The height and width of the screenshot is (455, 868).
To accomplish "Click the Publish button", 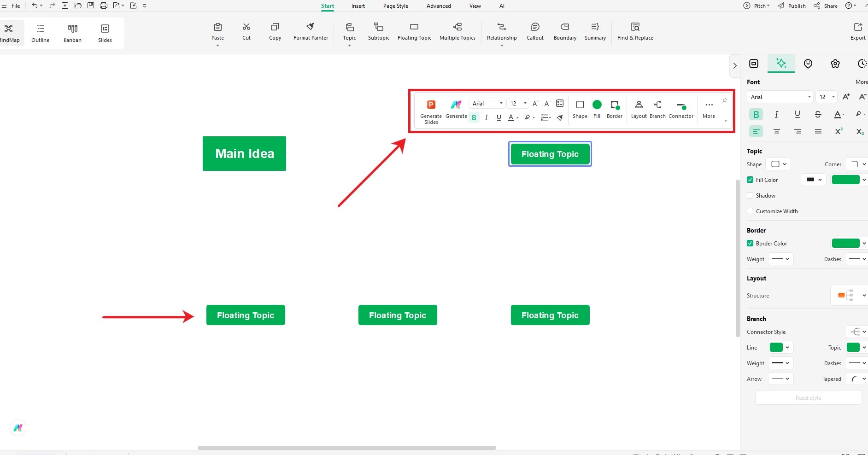I will (792, 6).
